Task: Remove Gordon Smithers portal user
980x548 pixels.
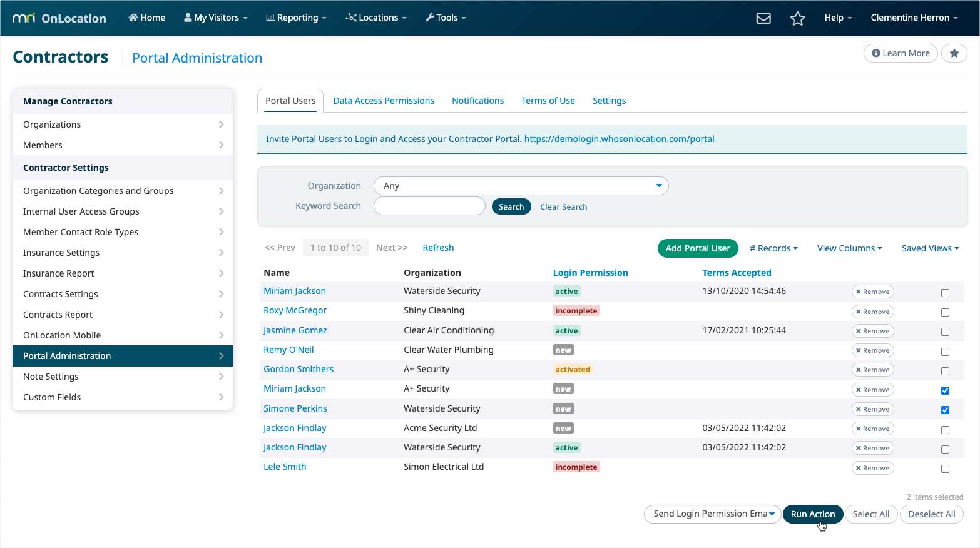Action: pyautogui.click(x=872, y=370)
